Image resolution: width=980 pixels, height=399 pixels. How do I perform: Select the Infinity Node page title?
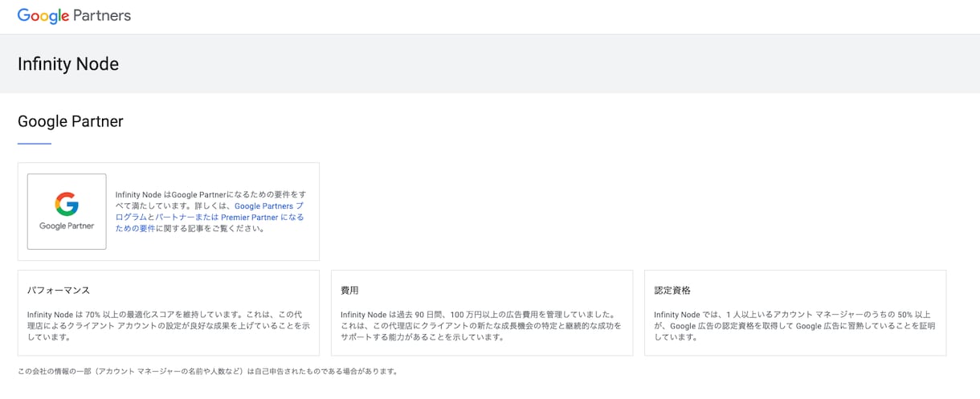pyautogui.click(x=68, y=64)
